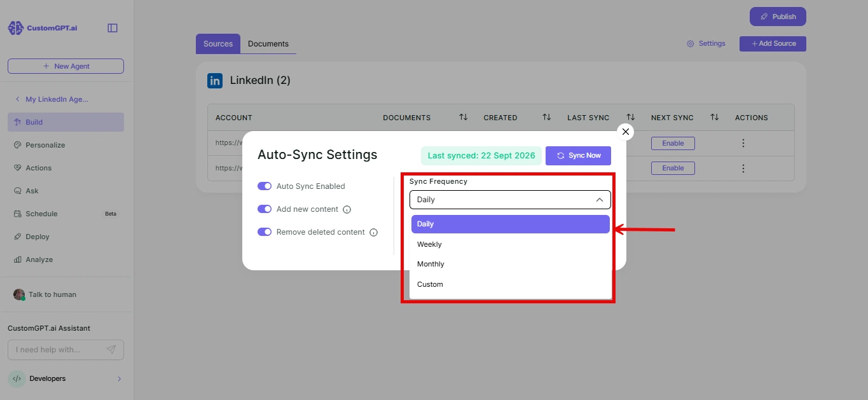868x400 pixels.
Task: Switch to the Documents tab
Action: pos(268,44)
